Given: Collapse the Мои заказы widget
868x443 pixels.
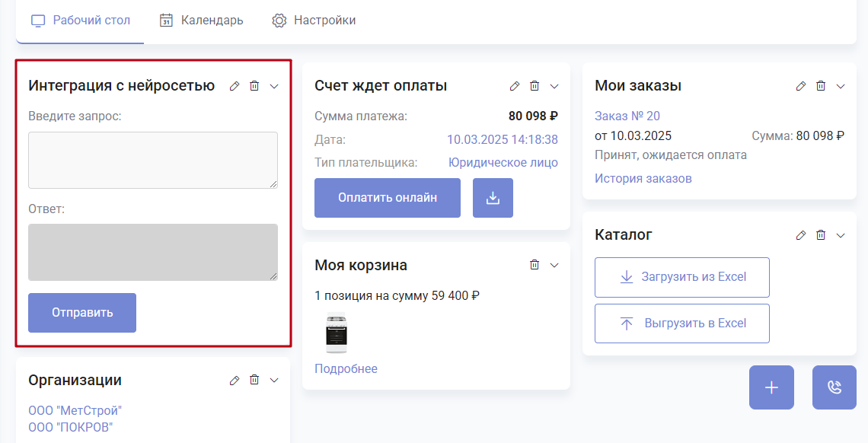Looking at the screenshot, I should coord(841,86).
